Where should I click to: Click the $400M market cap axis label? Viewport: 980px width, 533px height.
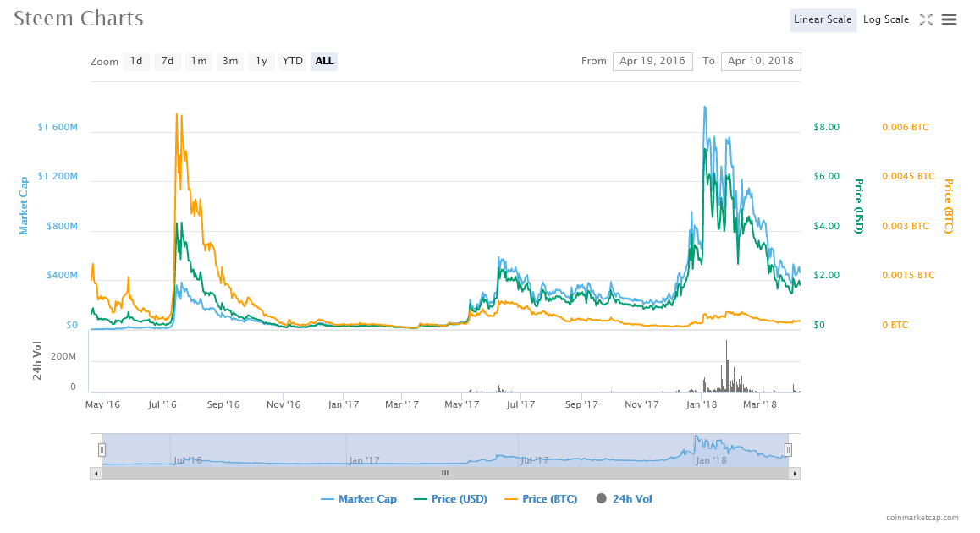63,276
